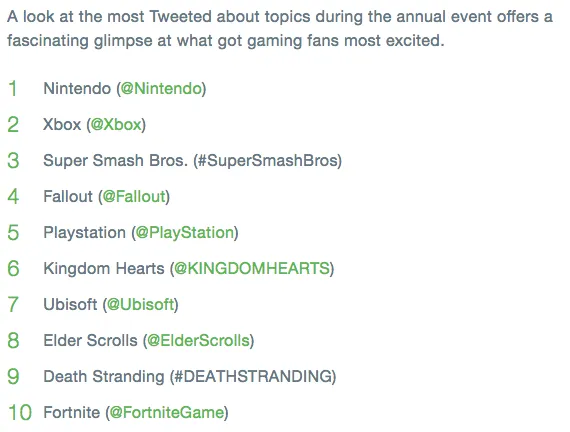Viewport: 570px width, 432px height.
Task: Click the #DEATHSTRANDING hashtag text
Action: tap(253, 376)
